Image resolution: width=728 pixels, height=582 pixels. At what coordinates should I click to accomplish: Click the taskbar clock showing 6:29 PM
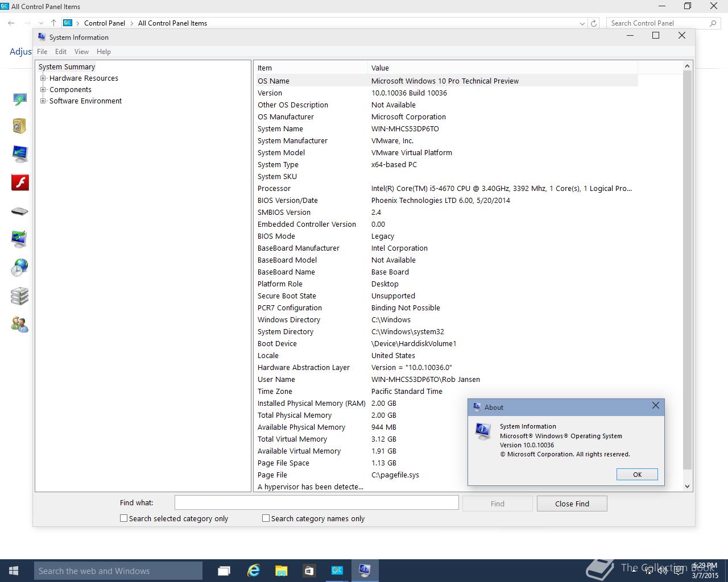(705, 571)
